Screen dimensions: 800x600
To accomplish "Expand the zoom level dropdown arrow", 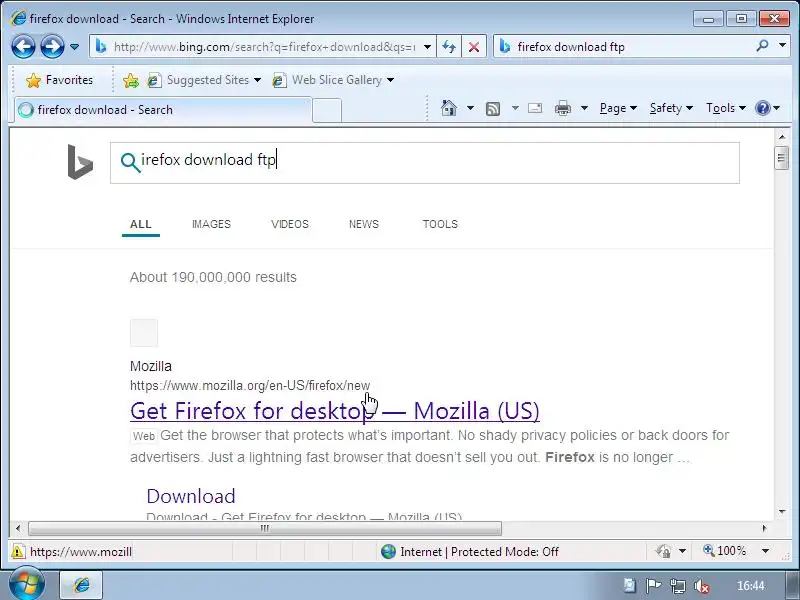I will tap(765, 552).
